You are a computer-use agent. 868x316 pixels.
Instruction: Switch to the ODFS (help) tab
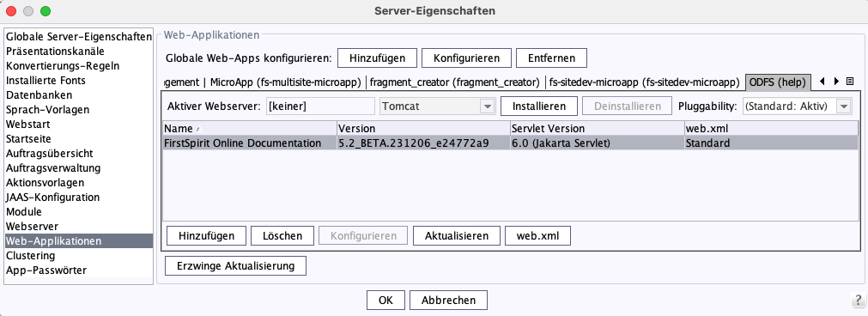(x=777, y=82)
